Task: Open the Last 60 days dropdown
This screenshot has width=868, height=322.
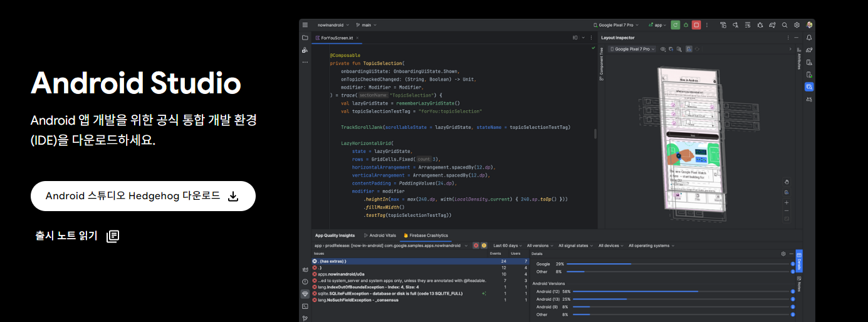Action: coord(508,246)
